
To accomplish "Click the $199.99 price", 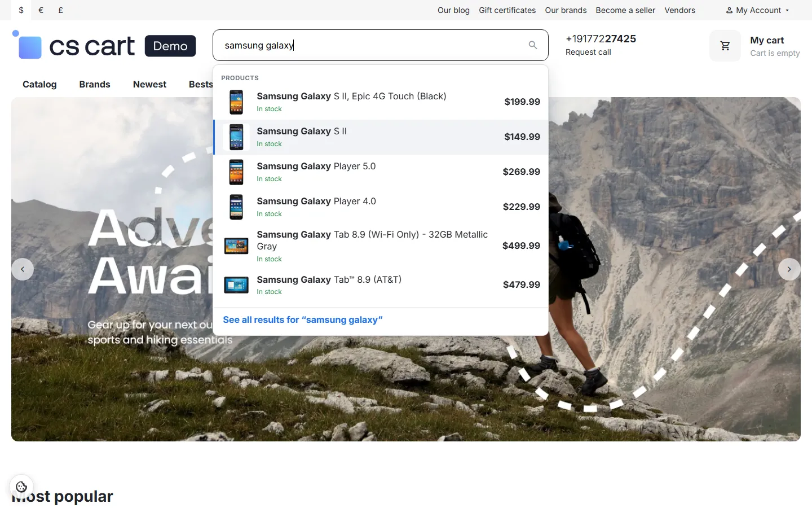I will pyautogui.click(x=522, y=102).
